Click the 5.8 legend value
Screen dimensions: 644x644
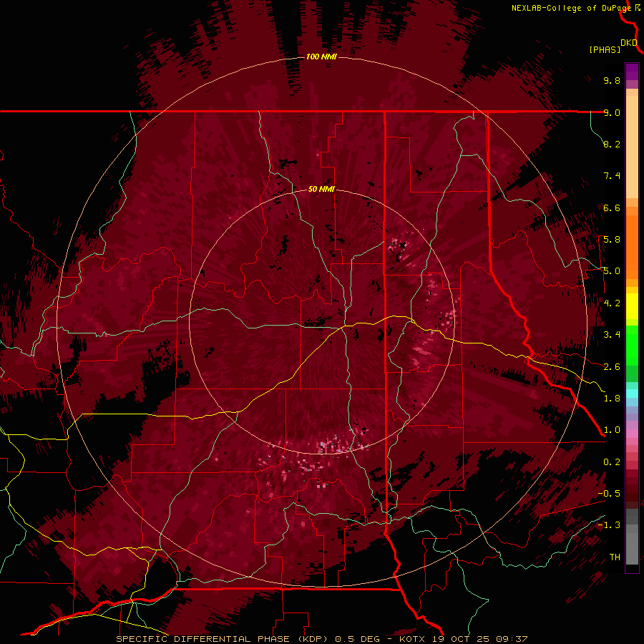(612, 240)
